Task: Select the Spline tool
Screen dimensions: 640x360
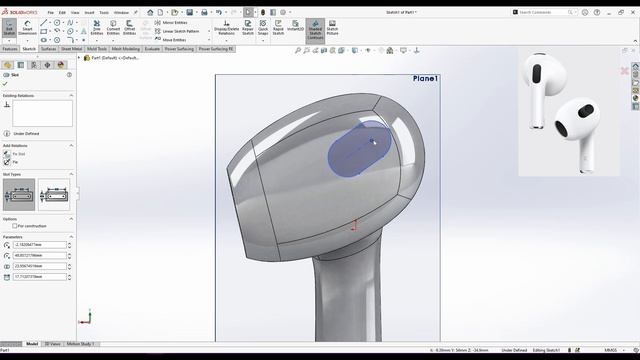Action: 70,23
